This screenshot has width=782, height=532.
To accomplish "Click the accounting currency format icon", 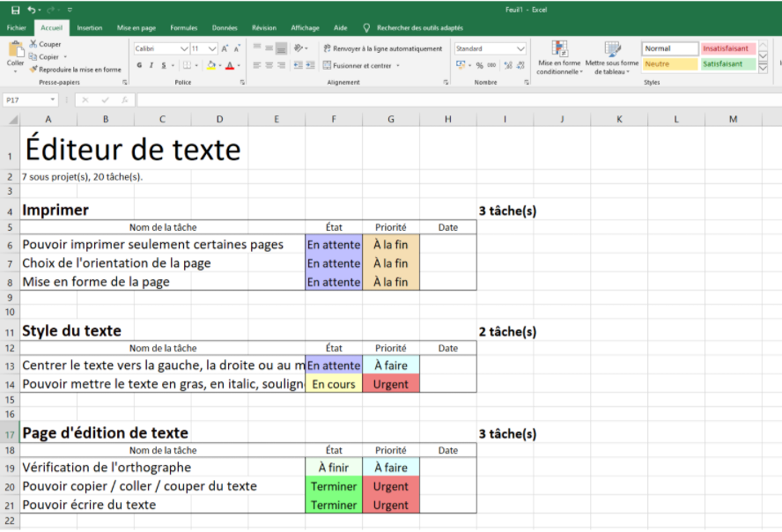I will point(461,65).
